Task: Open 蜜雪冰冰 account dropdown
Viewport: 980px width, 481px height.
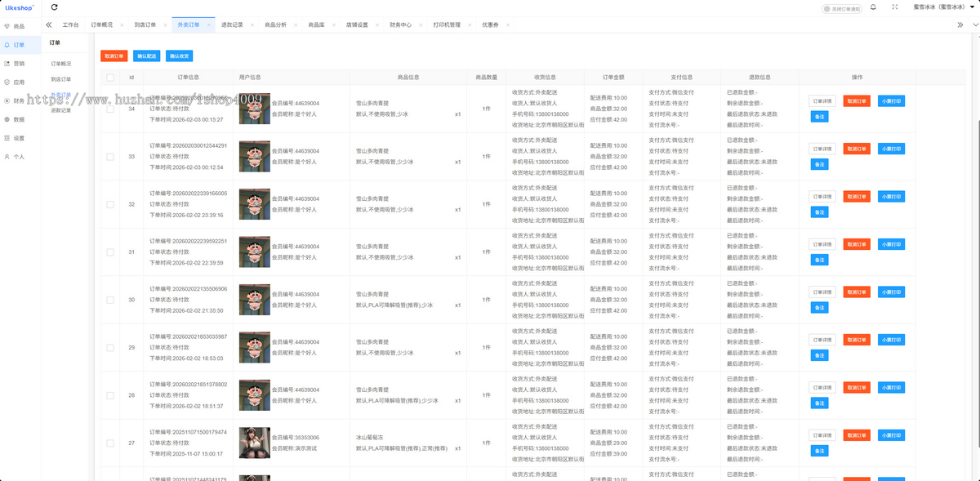Action: tap(943, 7)
